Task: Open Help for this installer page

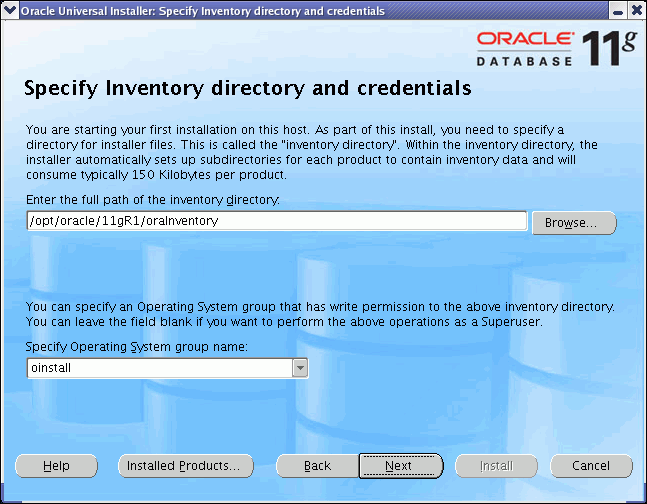Action: pyautogui.click(x=56, y=466)
